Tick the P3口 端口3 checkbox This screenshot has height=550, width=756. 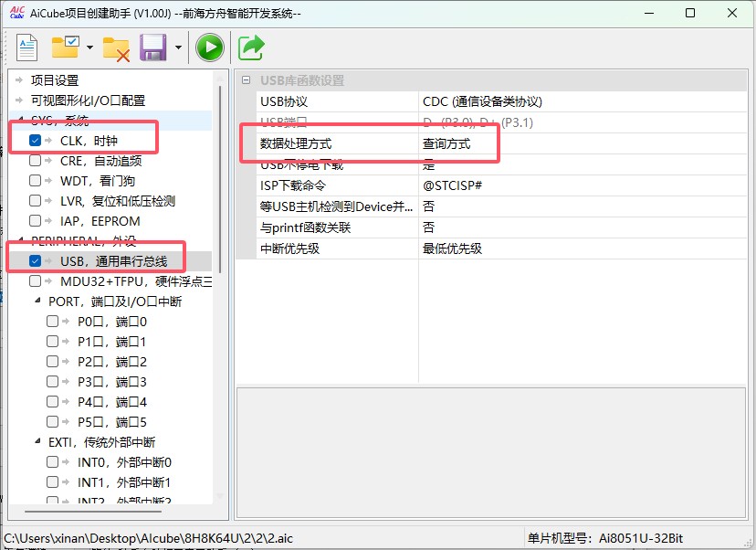tap(53, 382)
